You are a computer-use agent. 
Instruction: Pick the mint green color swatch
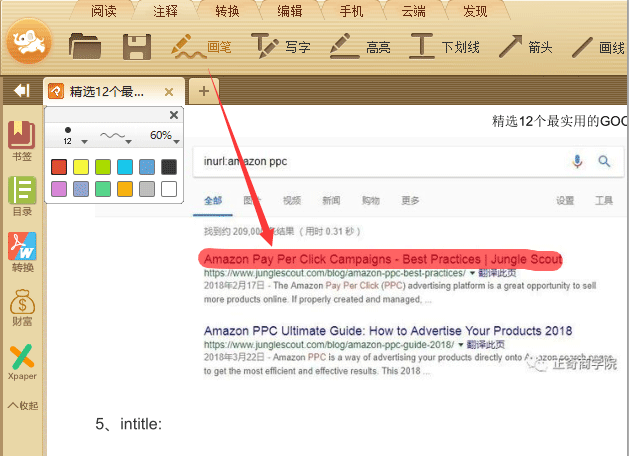[x=103, y=189]
